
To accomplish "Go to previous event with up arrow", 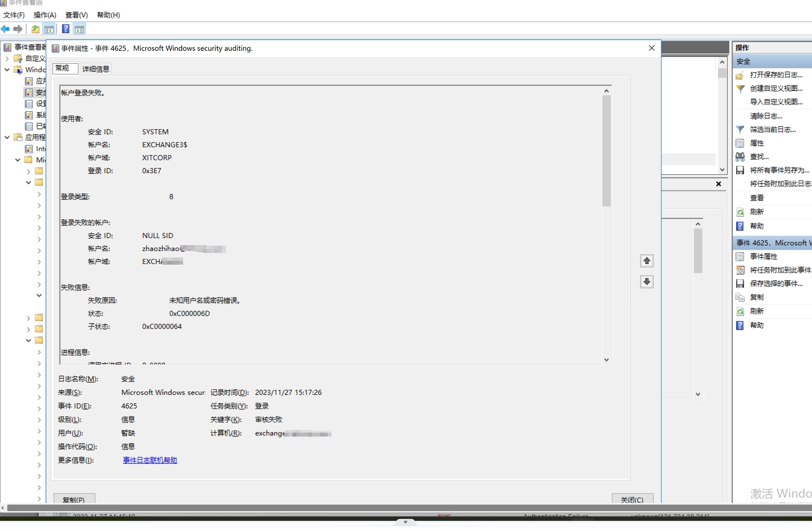I will pyautogui.click(x=647, y=261).
